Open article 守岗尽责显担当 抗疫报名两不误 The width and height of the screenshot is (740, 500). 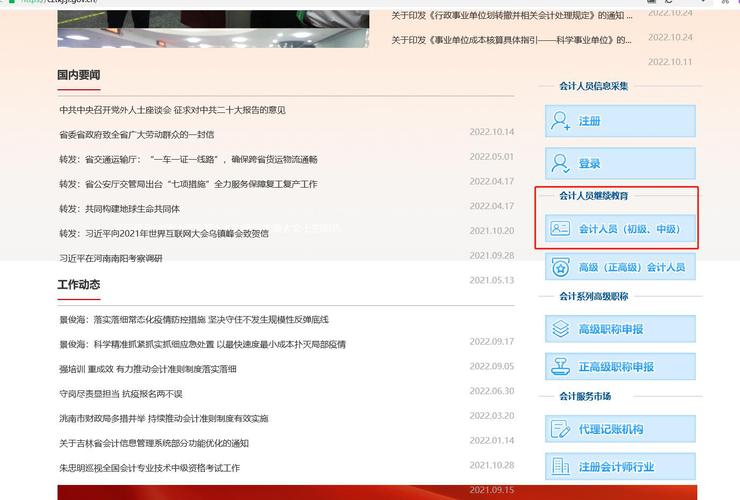point(121,394)
